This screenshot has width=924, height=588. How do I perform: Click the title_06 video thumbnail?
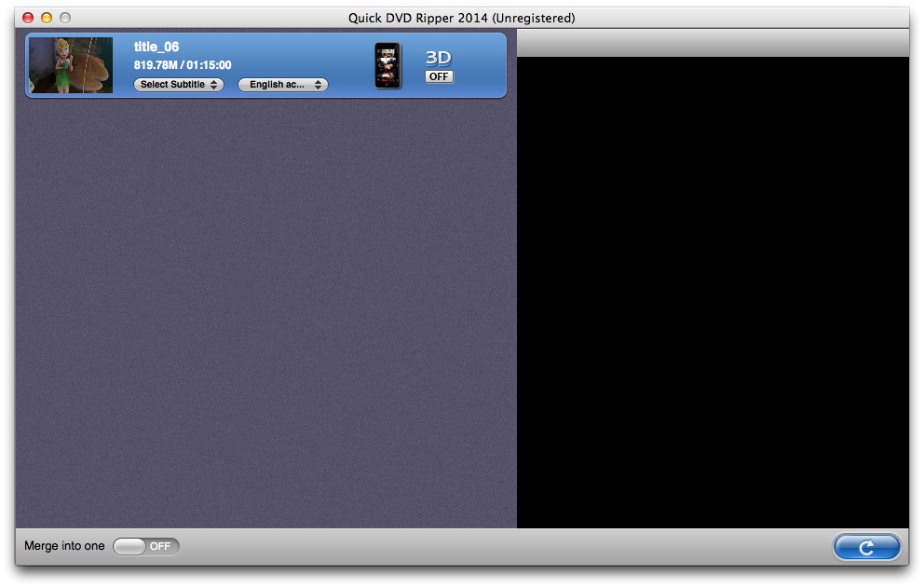pos(71,65)
